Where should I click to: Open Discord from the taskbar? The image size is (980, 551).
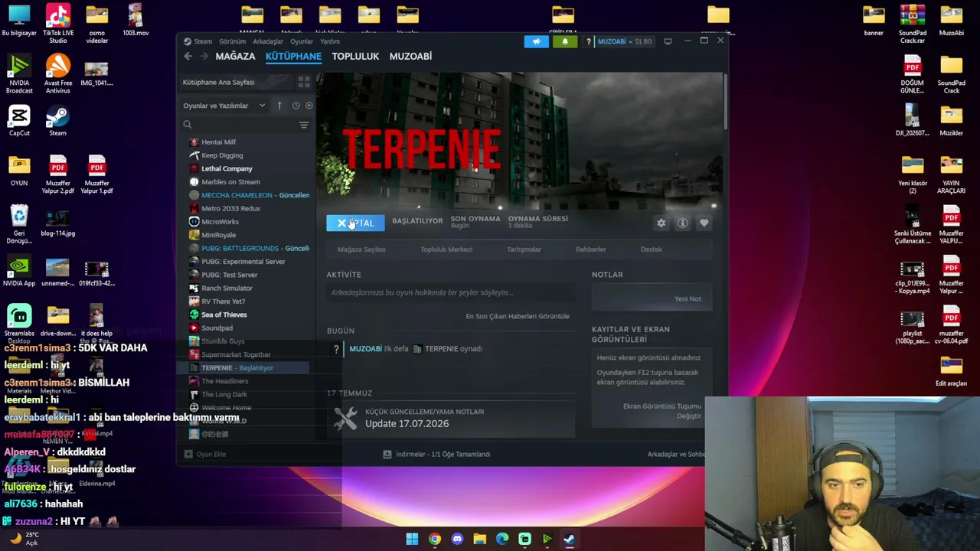pyautogui.click(x=457, y=539)
